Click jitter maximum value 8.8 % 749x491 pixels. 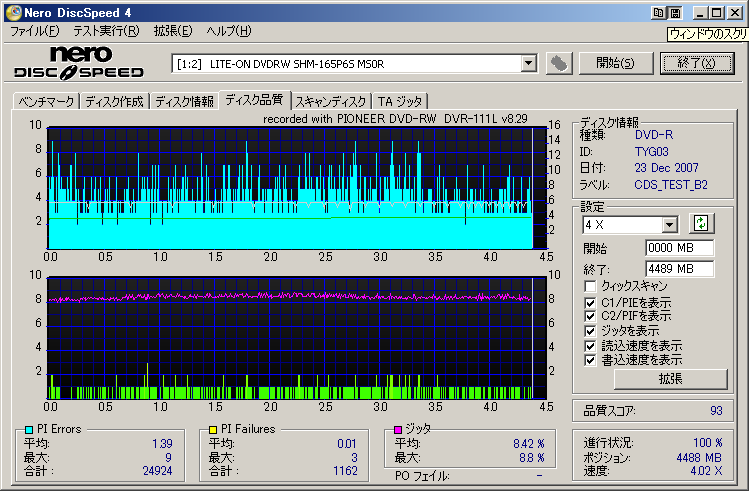coord(532,458)
